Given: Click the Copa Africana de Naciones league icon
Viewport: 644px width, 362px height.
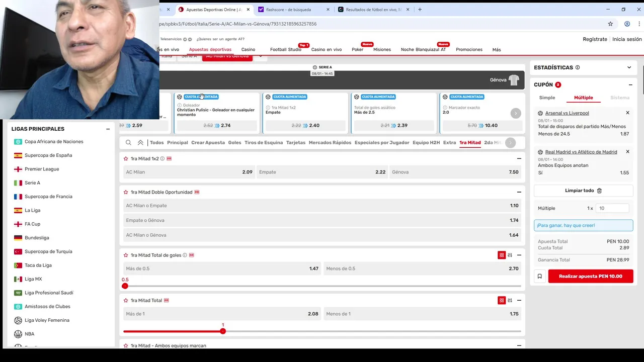Looking at the screenshot, I should click(x=18, y=142).
